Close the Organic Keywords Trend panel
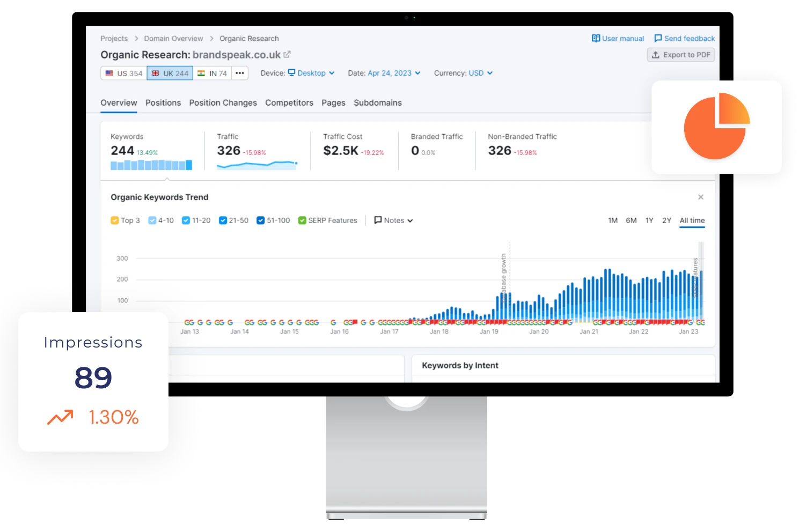799x532 pixels. pos(701,197)
